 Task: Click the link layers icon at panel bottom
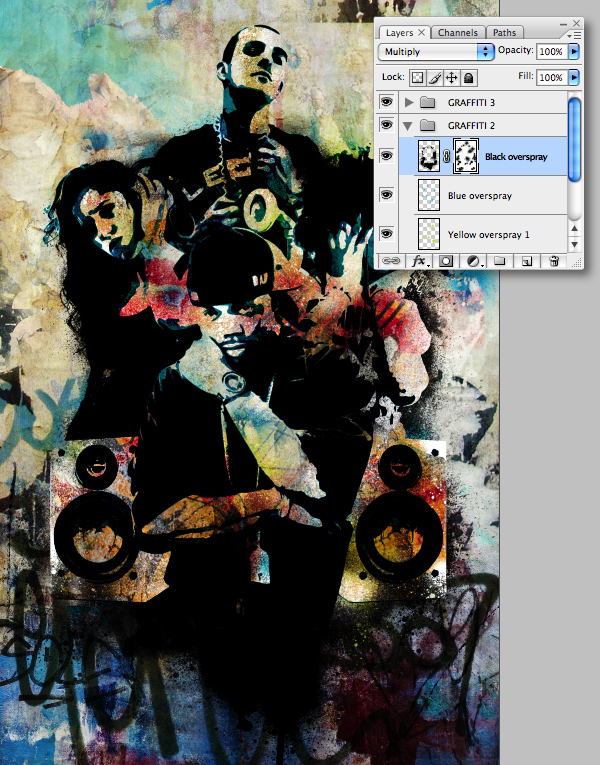[388, 261]
